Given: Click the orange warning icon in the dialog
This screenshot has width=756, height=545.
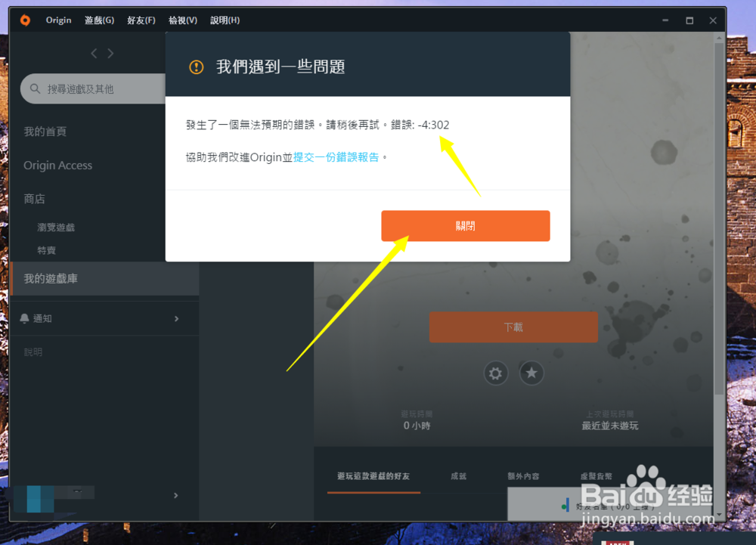Looking at the screenshot, I should point(196,67).
